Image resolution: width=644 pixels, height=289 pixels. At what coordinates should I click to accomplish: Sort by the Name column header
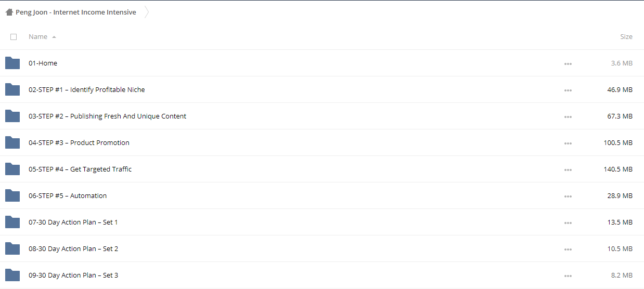pos(38,37)
